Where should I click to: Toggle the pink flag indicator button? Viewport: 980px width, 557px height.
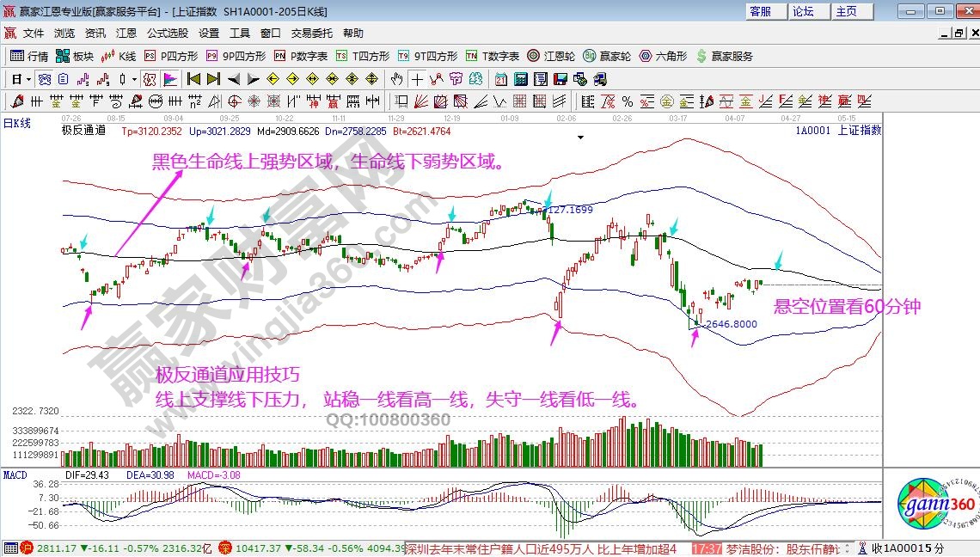pyautogui.click(x=170, y=79)
